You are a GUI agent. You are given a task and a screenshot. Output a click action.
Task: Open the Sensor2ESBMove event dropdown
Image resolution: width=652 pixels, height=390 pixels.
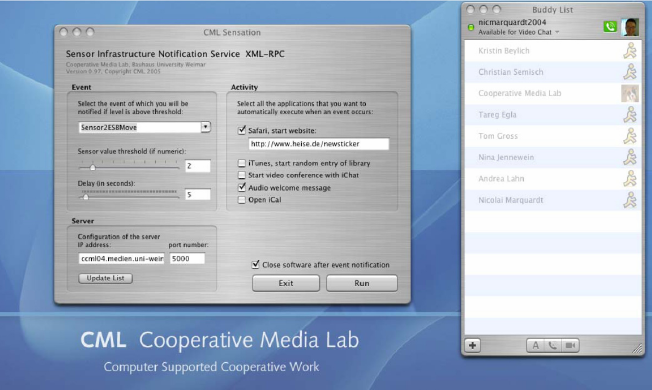pos(205,127)
